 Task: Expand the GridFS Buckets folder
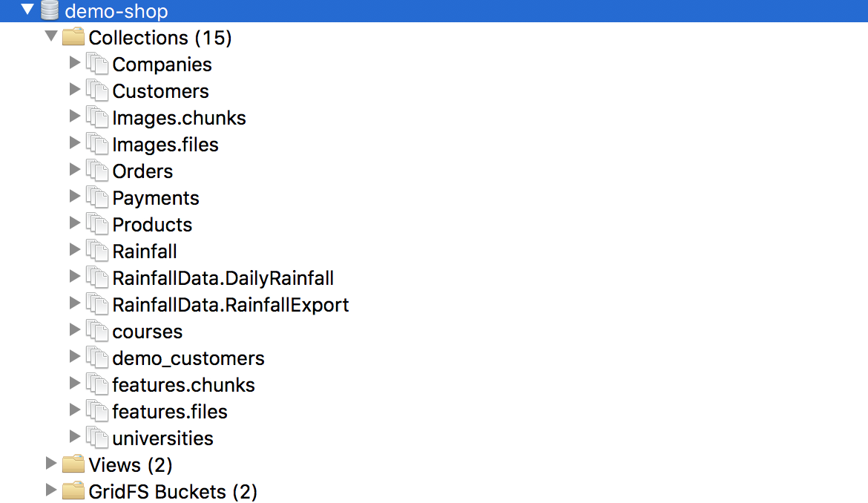[50, 491]
